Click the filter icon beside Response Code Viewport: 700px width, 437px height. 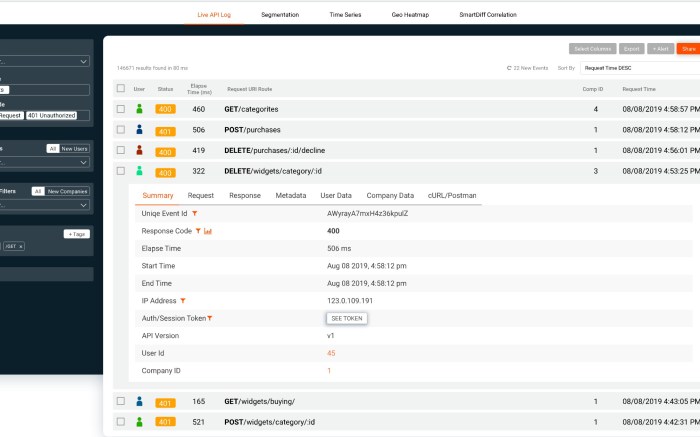tap(199, 231)
